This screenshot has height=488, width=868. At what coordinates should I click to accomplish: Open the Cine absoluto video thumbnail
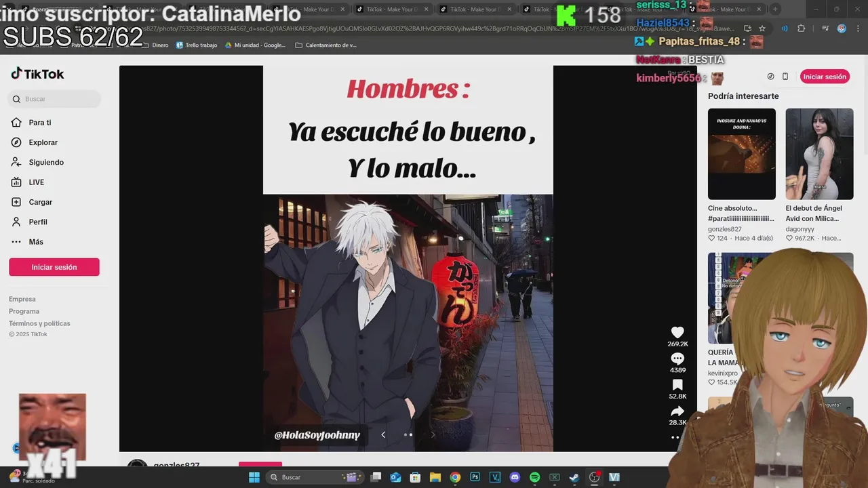click(x=742, y=154)
